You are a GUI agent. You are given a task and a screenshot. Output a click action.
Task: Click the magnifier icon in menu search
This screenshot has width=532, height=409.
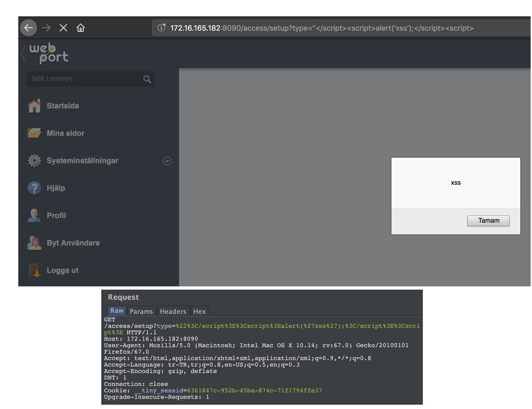coord(147,79)
